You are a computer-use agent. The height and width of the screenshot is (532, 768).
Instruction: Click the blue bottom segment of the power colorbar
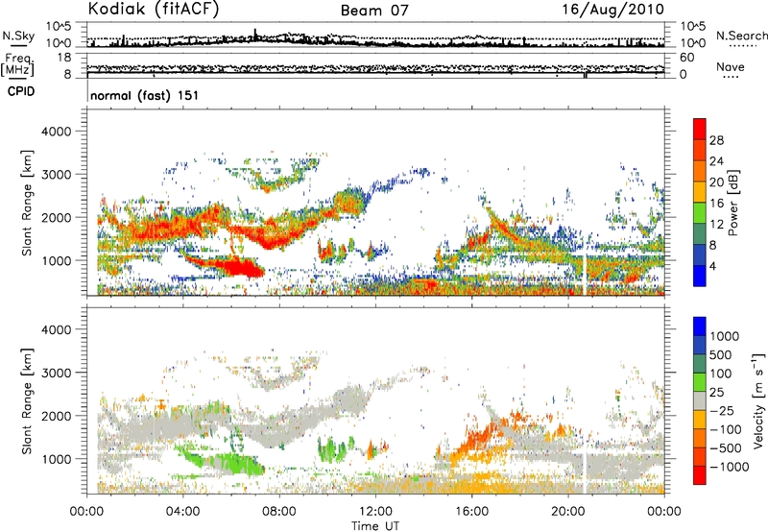pyautogui.click(x=700, y=276)
